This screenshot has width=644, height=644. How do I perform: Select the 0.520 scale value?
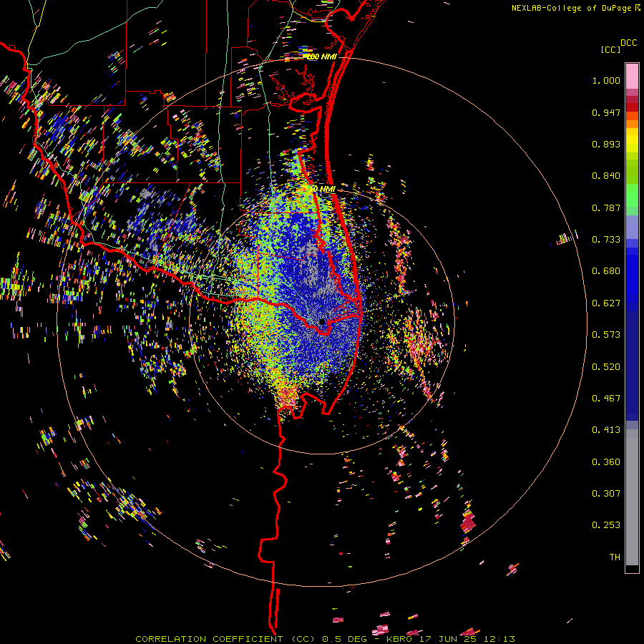click(606, 367)
